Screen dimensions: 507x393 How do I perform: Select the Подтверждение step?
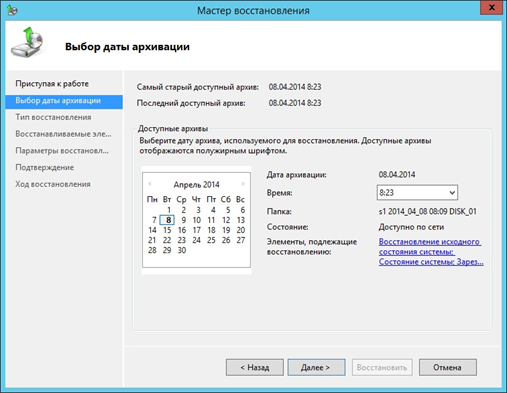(45, 167)
